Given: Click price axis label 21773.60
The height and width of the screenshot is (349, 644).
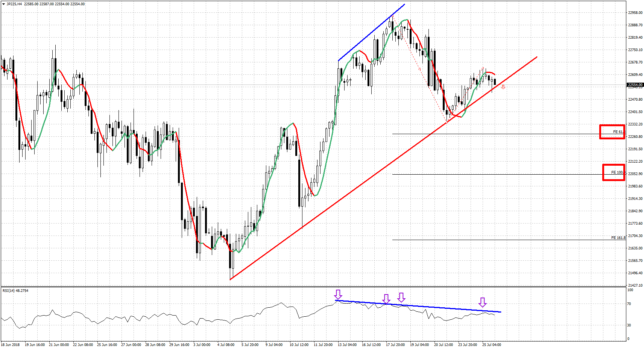Looking at the screenshot, I should 635,224.
